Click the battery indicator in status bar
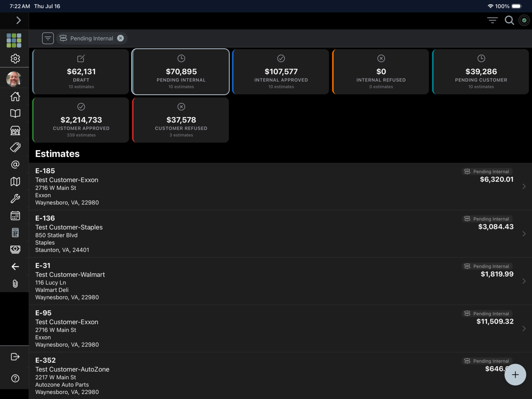The height and width of the screenshot is (399, 532). tap(517, 6)
